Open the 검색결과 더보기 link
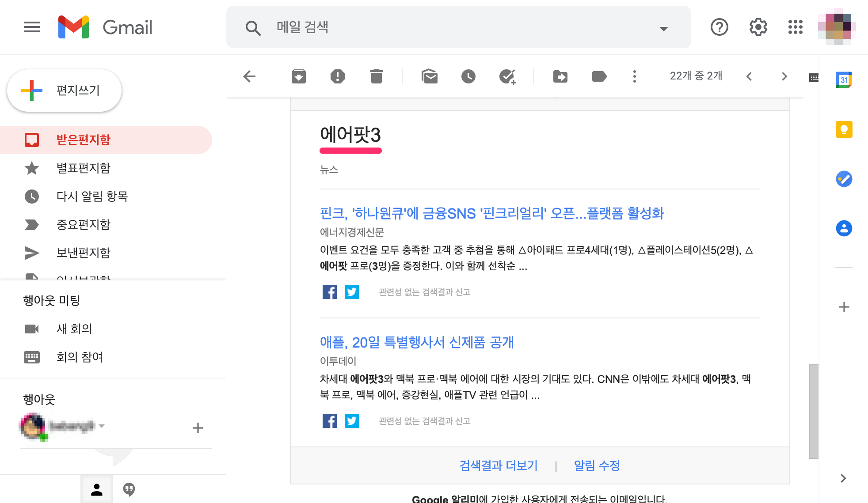This screenshot has width=868, height=503. (x=499, y=465)
